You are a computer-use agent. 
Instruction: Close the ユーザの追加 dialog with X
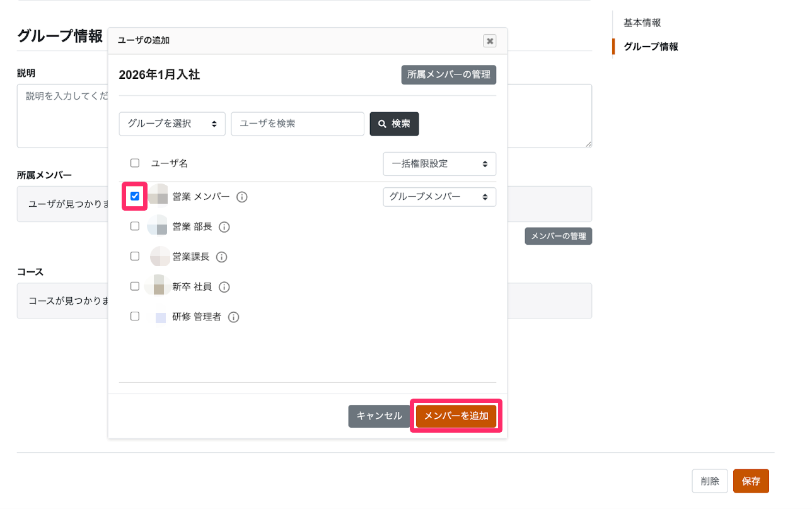[489, 41]
